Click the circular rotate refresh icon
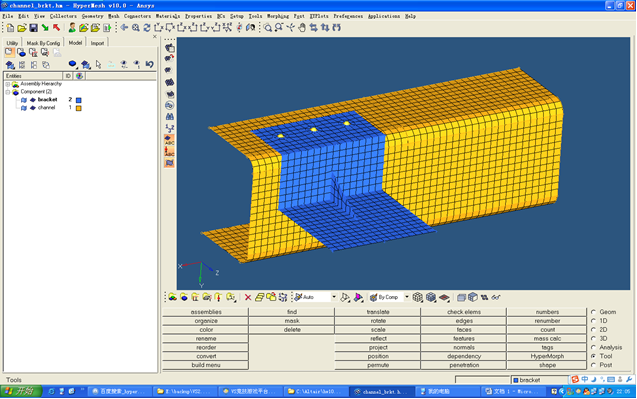637x399 pixels. tap(147, 28)
